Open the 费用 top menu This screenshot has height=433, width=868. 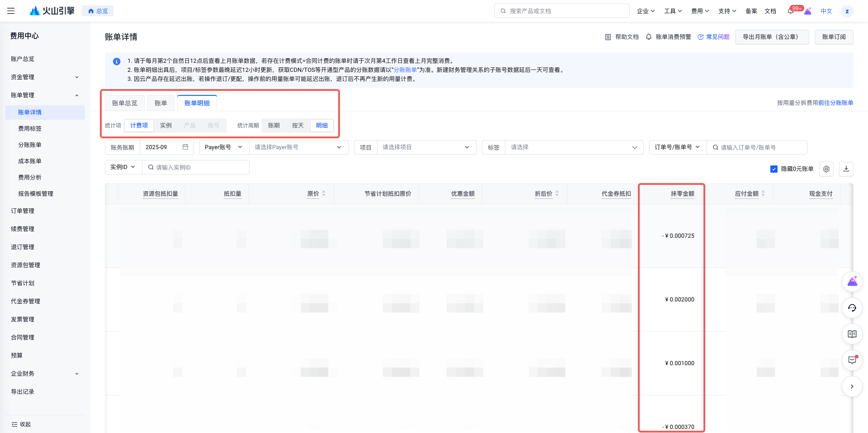pos(700,11)
